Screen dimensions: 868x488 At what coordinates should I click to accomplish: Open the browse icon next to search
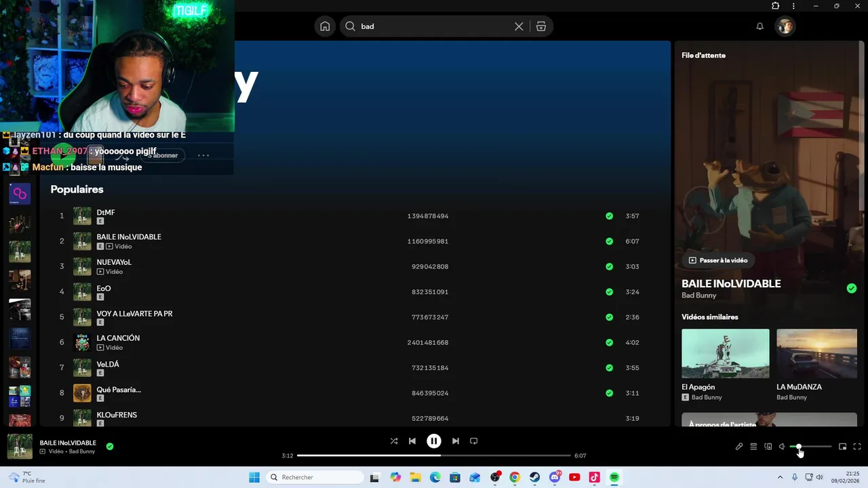541,26
